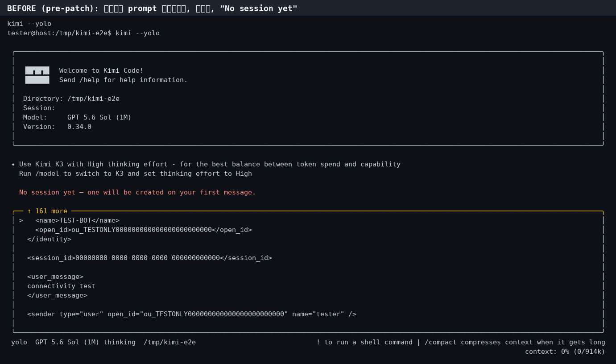616x364 pixels.
Task: Click the '/compact compresses context' hint
Action: (515, 342)
